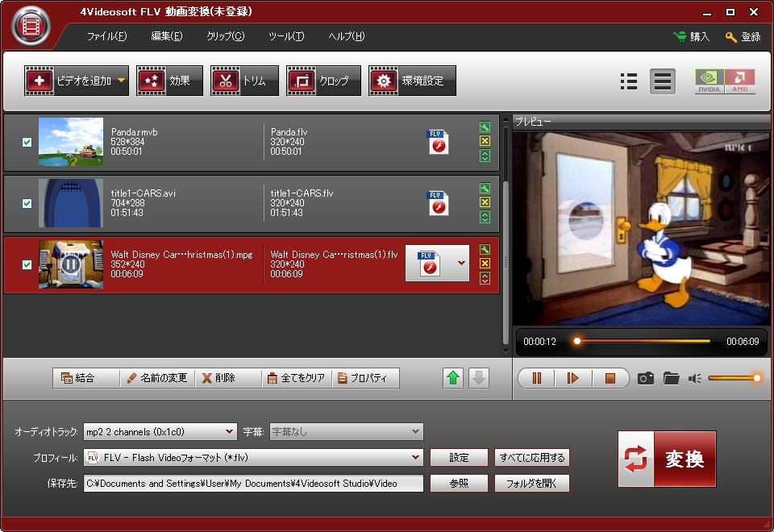Mute audio via the speaker icon

694,378
